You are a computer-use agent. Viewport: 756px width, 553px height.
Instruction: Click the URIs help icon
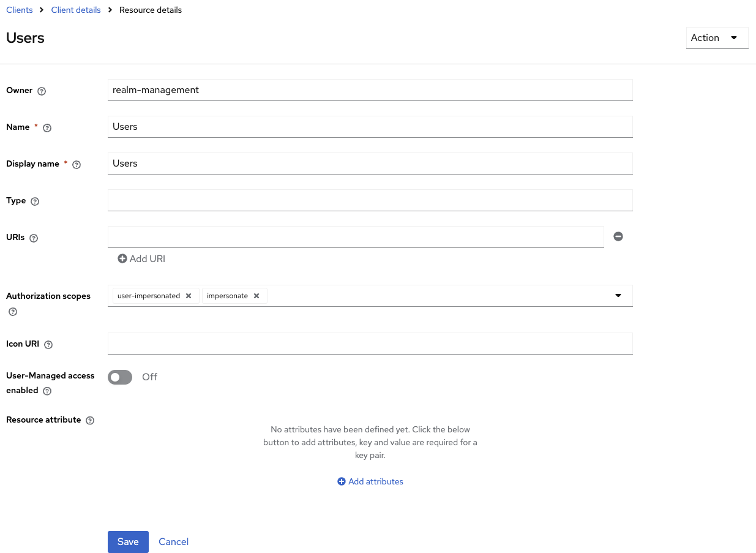tap(34, 238)
